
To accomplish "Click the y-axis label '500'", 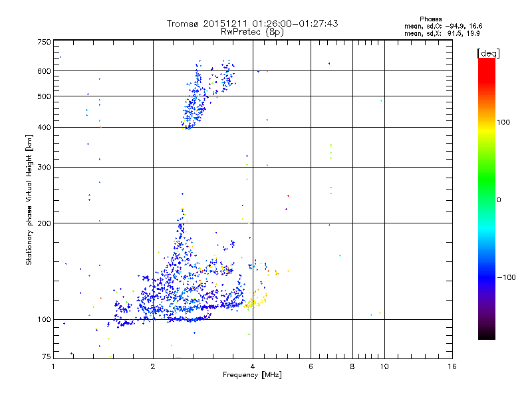I will 44,96.
